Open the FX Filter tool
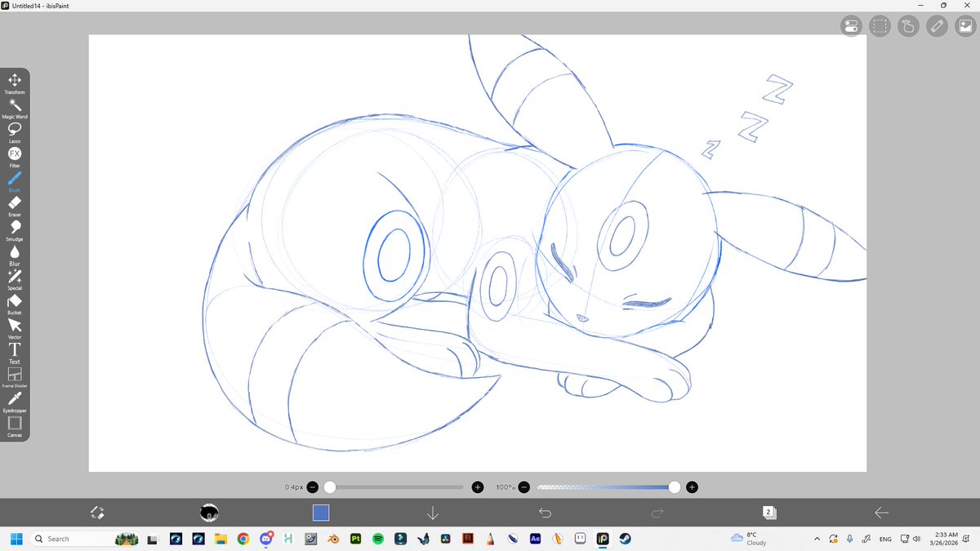980x551 pixels. tap(14, 153)
